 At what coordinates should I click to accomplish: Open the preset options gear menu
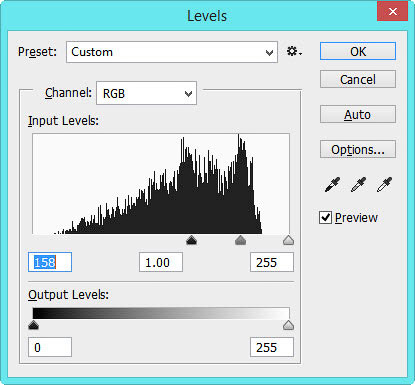coord(294,52)
